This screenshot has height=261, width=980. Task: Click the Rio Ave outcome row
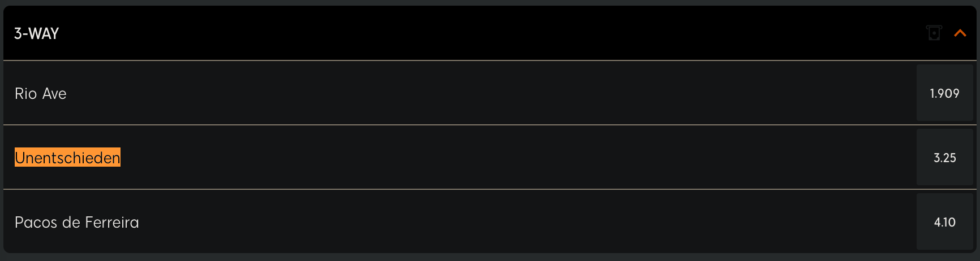[490, 93]
